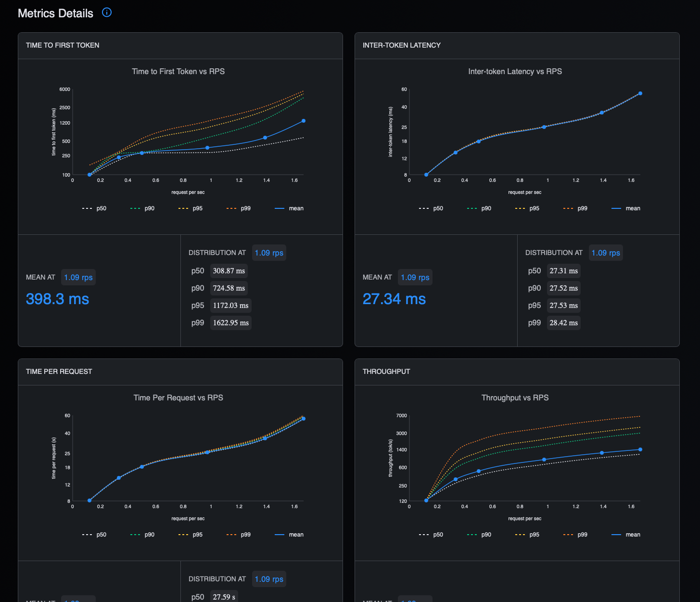Click the TIME PER REQUEST card header
The image size is (700, 602).
[180, 372]
